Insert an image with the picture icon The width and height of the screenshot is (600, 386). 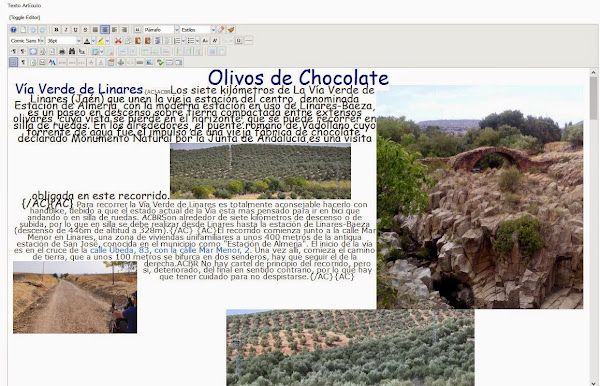click(x=150, y=62)
